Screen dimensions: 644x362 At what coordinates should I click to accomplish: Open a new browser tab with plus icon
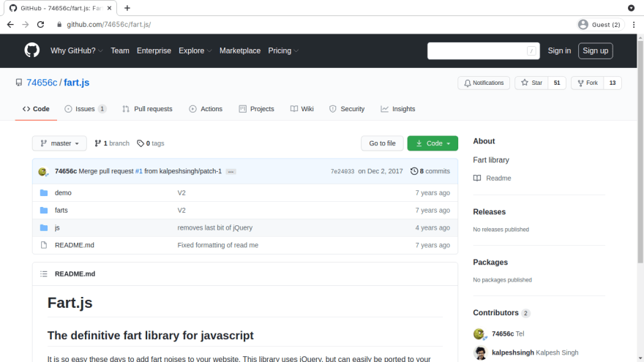coord(127,8)
